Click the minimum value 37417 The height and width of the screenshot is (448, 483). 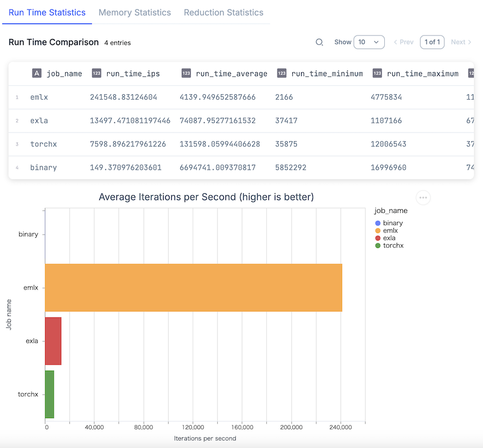click(x=286, y=121)
